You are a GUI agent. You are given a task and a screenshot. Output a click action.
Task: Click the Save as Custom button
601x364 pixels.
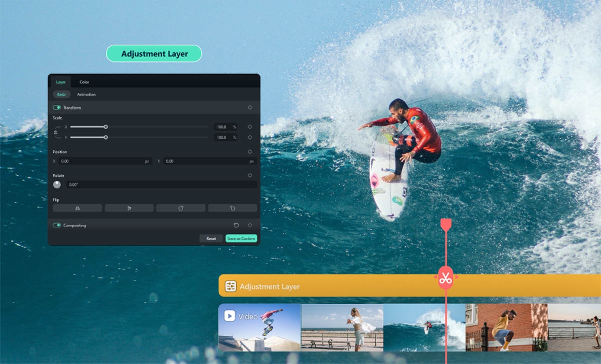241,239
